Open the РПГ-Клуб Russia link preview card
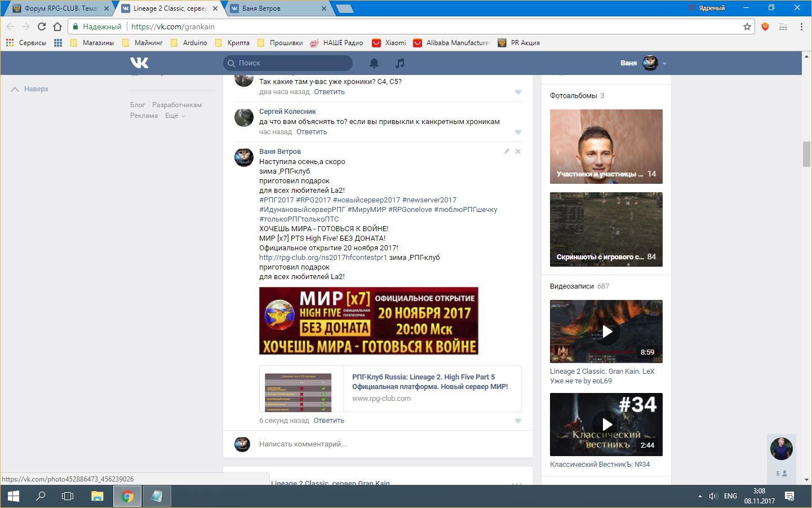The image size is (812, 508). point(391,389)
